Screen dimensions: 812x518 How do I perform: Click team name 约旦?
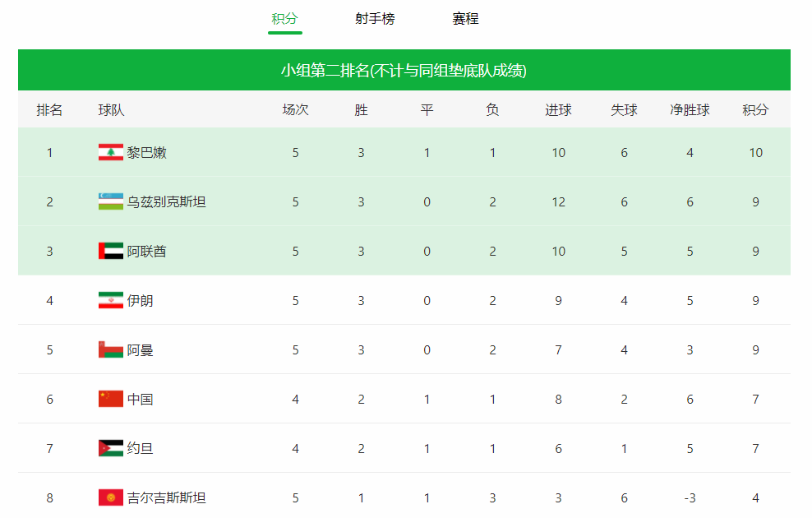pyautogui.click(x=140, y=448)
